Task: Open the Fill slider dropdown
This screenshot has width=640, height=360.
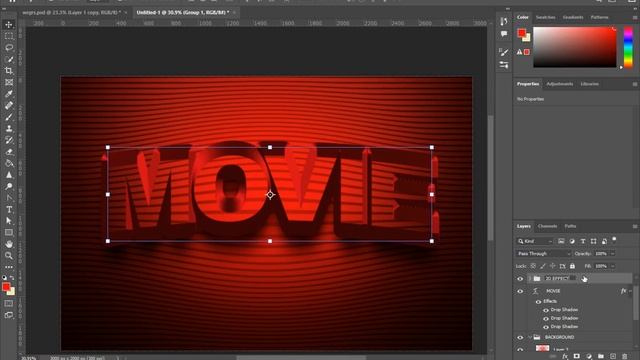Action: [x=613, y=266]
